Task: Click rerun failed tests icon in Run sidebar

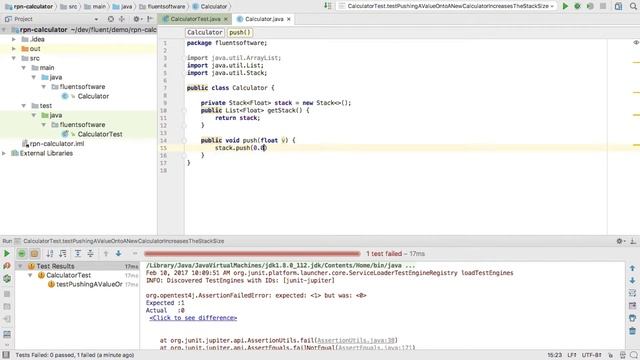Action: point(7,266)
